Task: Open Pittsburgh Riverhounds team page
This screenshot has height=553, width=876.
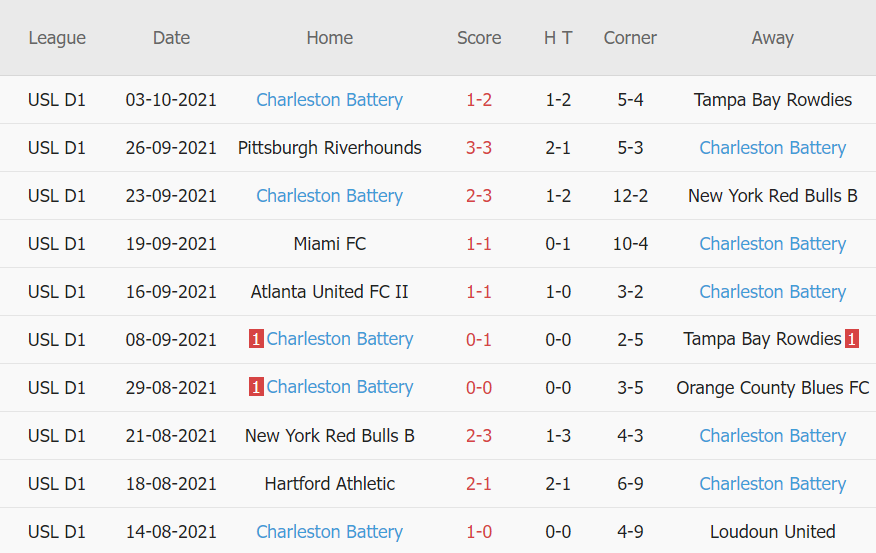Action: coord(330,148)
